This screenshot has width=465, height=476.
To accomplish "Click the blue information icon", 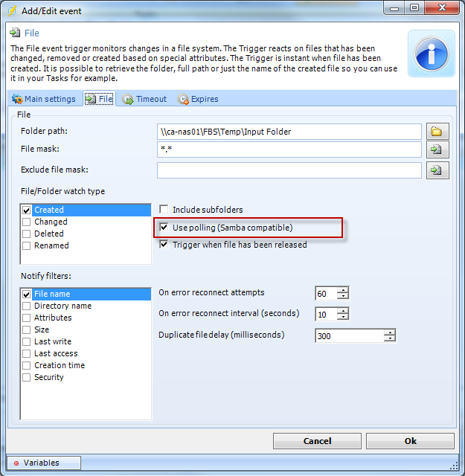I will pyautogui.click(x=432, y=54).
